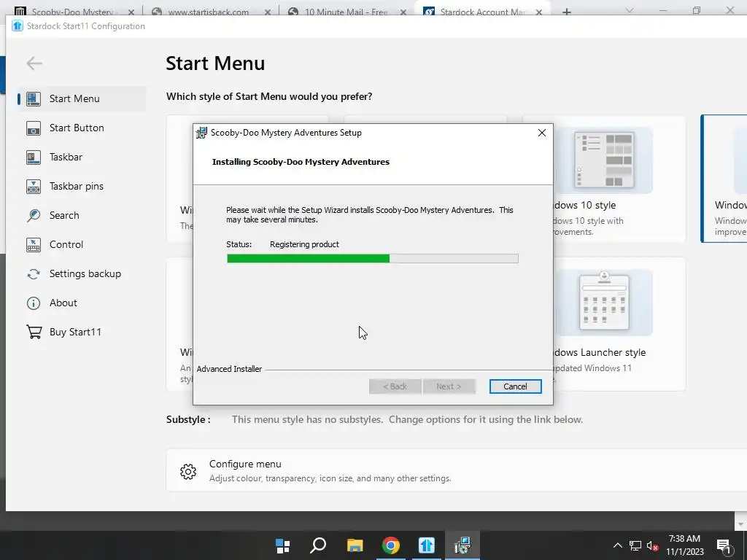Click the Taskbar pins sidebar icon
The width and height of the screenshot is (747, 560).
tap(34, 186)
